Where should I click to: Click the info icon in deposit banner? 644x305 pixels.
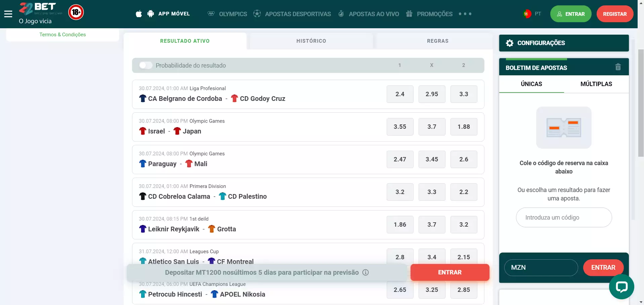point(366,272)
